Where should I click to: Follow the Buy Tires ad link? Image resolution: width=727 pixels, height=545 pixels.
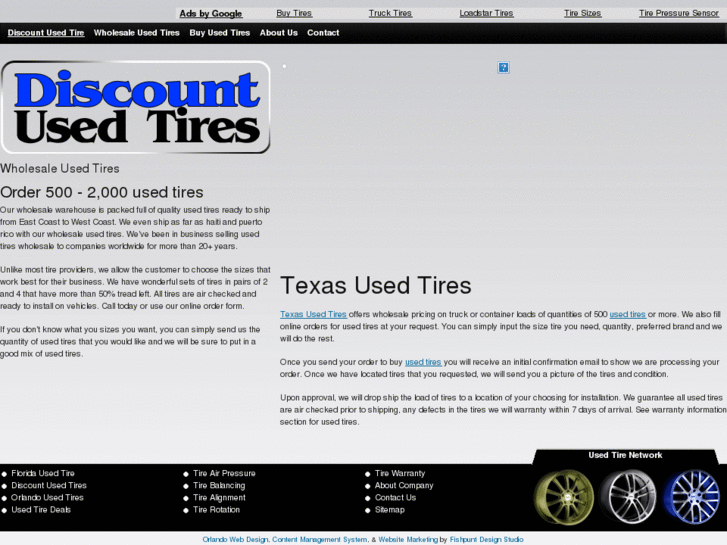pos(294,13)
